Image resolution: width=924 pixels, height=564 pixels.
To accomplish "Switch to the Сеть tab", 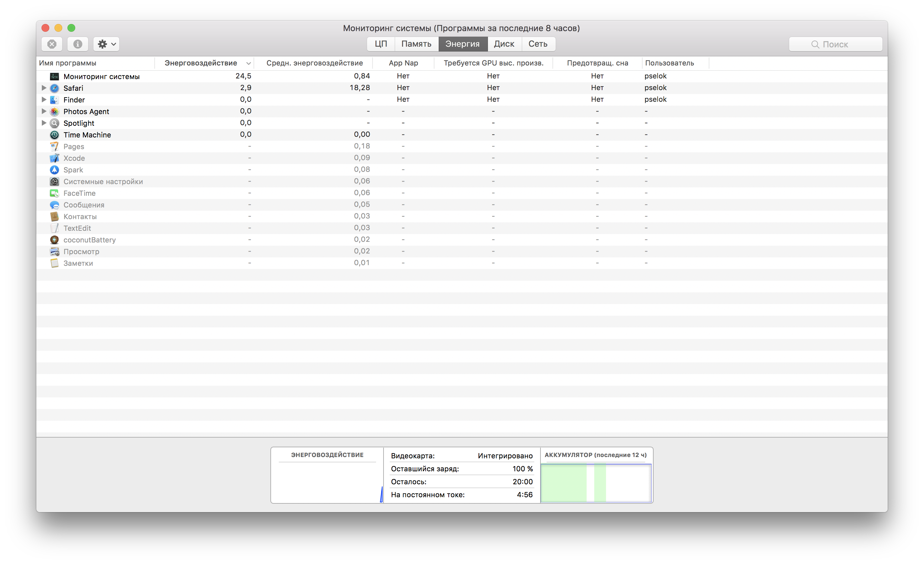I will click(x=538, y=44).
